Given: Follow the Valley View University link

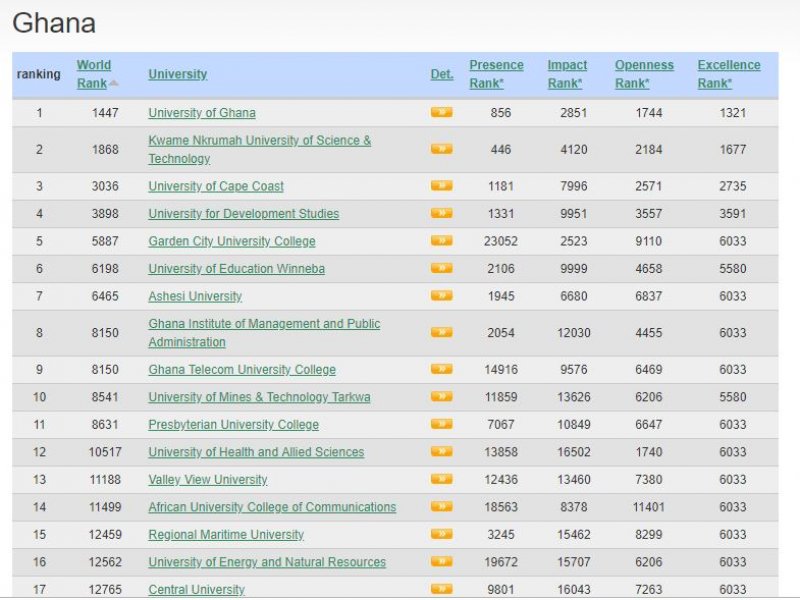Looking at the screenshot, I should tap(208, 480).
